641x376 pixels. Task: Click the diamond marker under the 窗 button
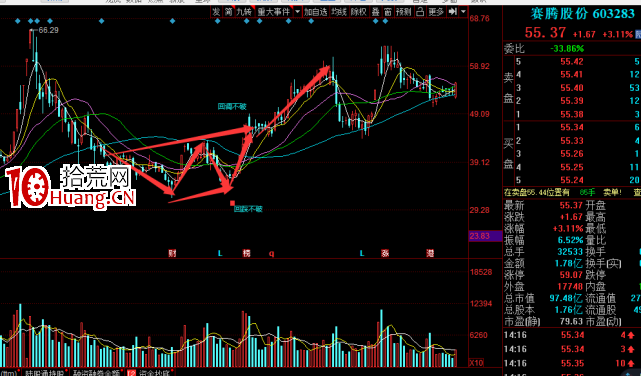click(385, 21)
